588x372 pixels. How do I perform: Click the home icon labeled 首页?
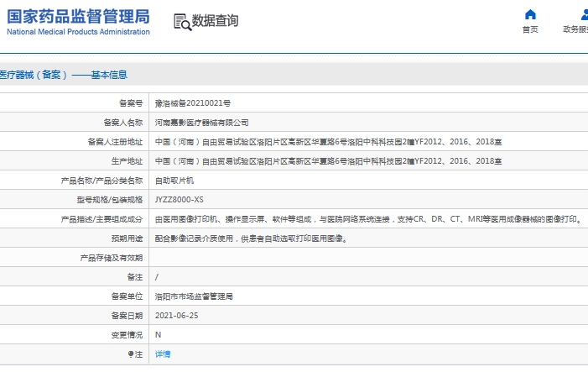point(530,14)
